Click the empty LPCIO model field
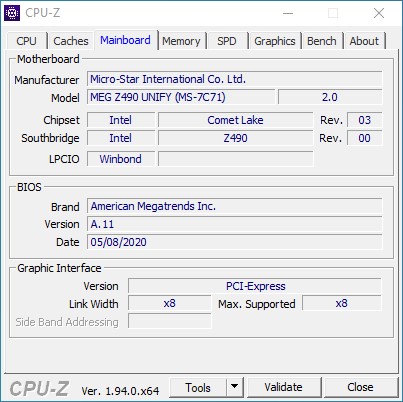Image resolution: width=403 pixels, height=402 pixels. pos(236,159)
